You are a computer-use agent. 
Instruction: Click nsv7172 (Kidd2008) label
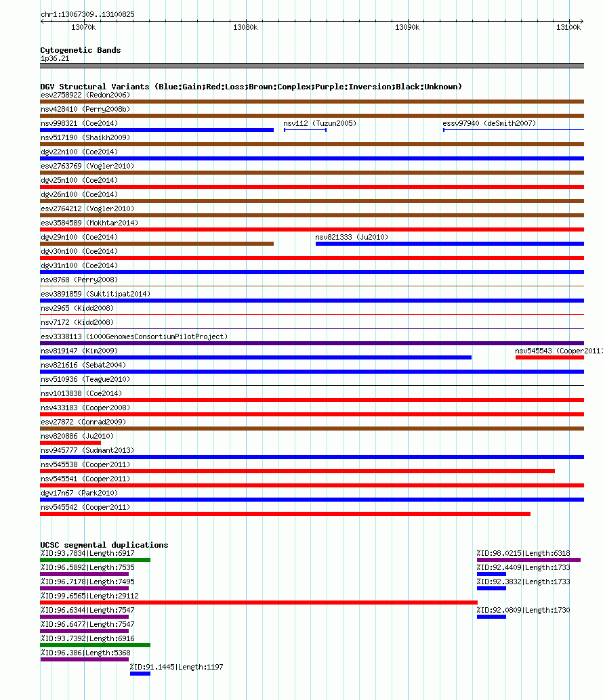click(77, 323)
